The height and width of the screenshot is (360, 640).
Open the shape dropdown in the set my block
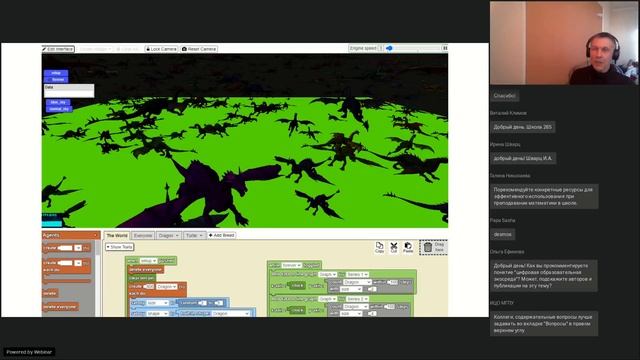pyautogui.click(x=157, y=313)
